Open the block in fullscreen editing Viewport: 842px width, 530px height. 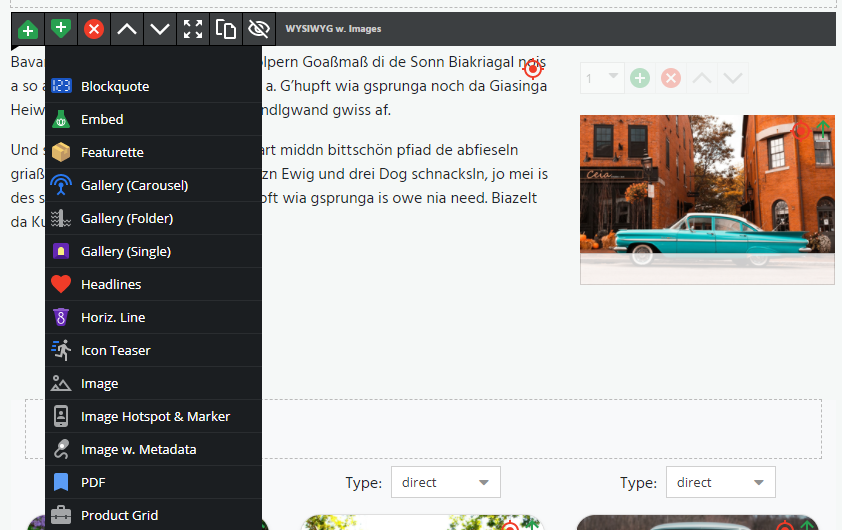pyautogui.click(x=193, y=29)
